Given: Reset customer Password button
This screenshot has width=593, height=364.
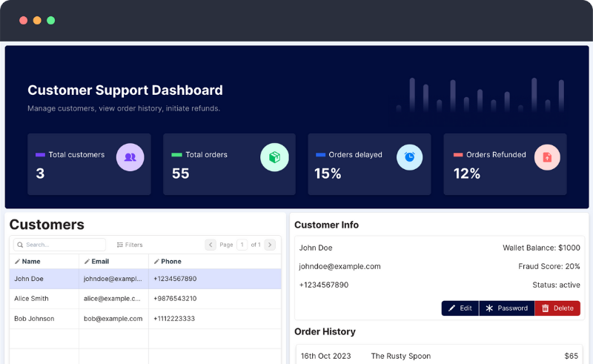Looking at the screenshot, I should tap(507, 308).
